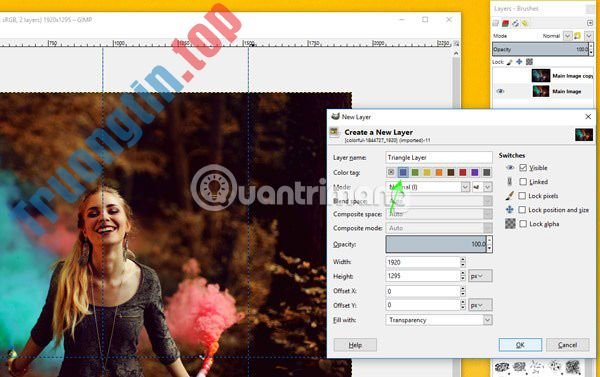Click the GIMP Wilber icon in dialog title
Screen dimensions: 600x377
click(x=335, y=116)
